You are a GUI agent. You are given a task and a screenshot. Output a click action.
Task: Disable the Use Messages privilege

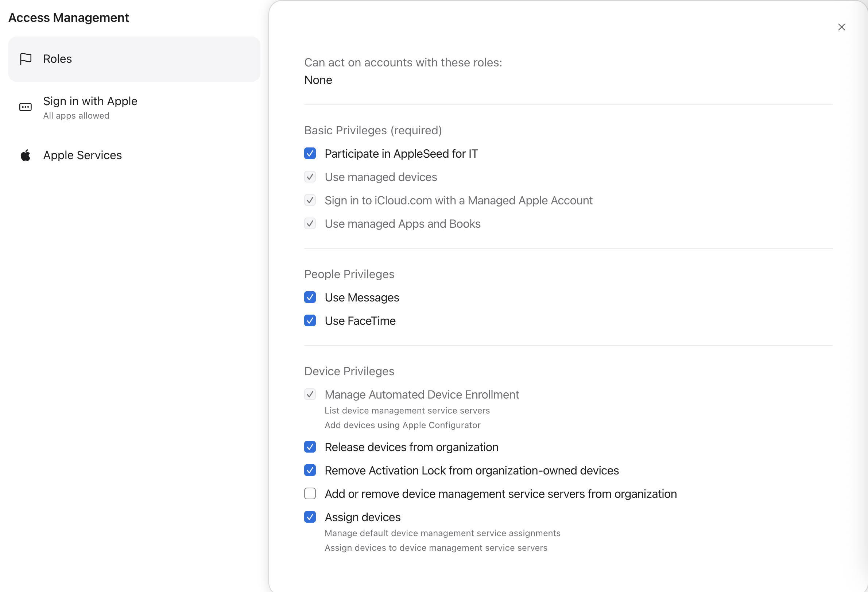point(310,297)
